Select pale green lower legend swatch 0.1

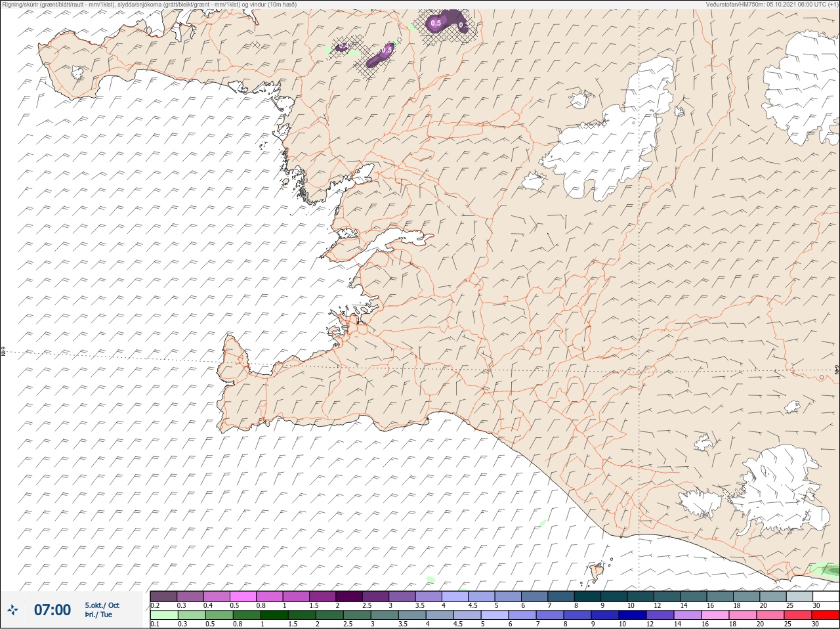point(163,615)
